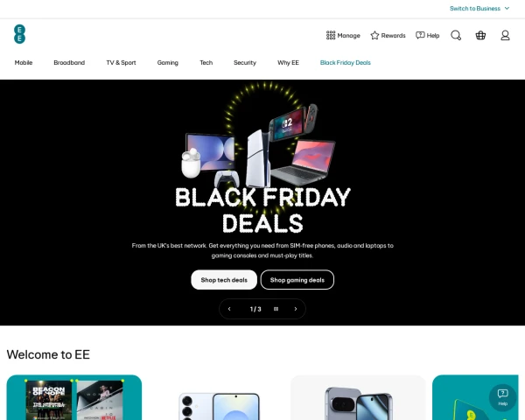Screen dimensions: 525x420
Task: Click Shop gaming deals button
Action: 297,280
